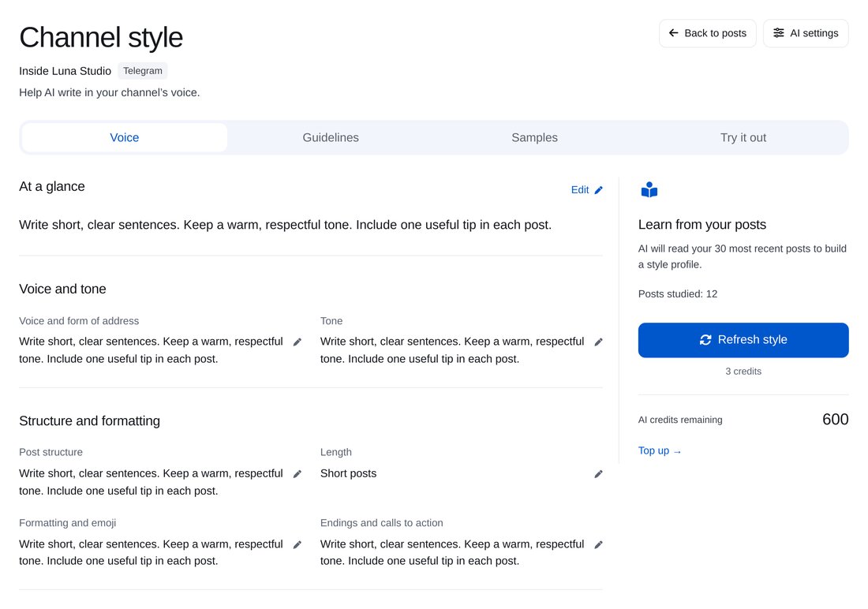The image size is (868, 609).
Task: Click the 600 credits remaining value
Action: tap(836, 419)
